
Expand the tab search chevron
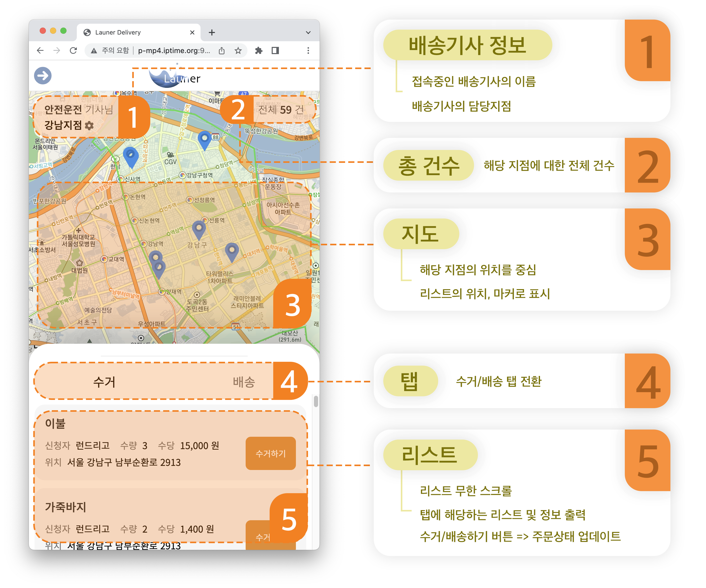tap(308, 32)
